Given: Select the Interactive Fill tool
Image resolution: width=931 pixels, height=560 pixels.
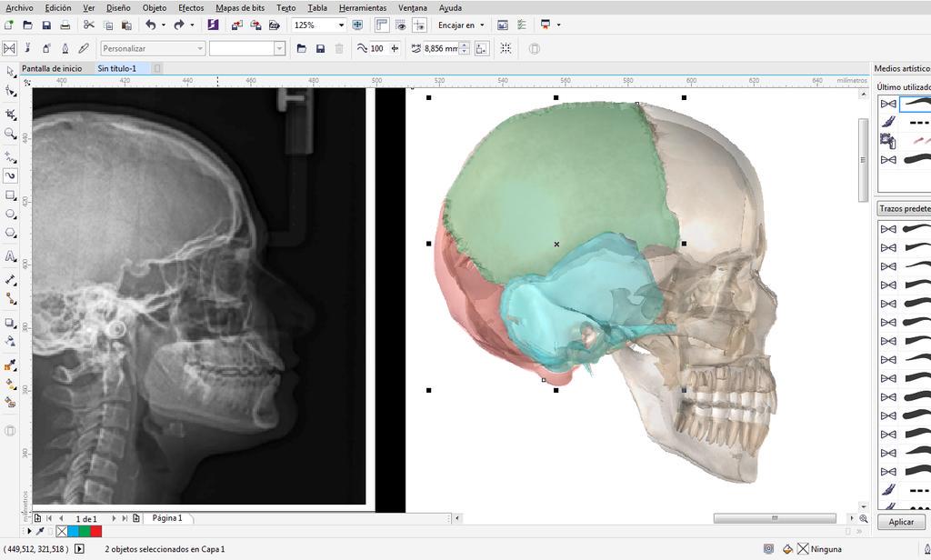Looking at the screenshot, I should [x=10, y=384].
